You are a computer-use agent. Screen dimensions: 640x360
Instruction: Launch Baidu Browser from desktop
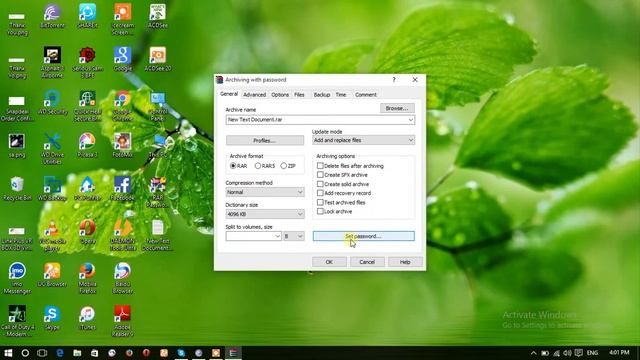pyautogui.click(x=122, y=278)
